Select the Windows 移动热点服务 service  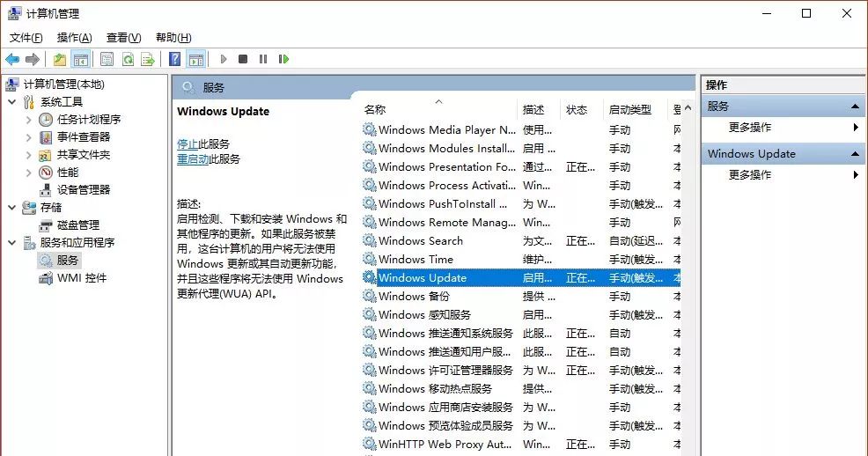[x=521, y=388]
